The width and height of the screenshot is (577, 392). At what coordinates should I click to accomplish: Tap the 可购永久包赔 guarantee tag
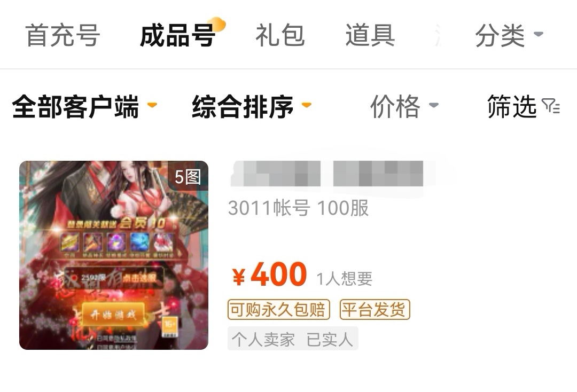278,309
